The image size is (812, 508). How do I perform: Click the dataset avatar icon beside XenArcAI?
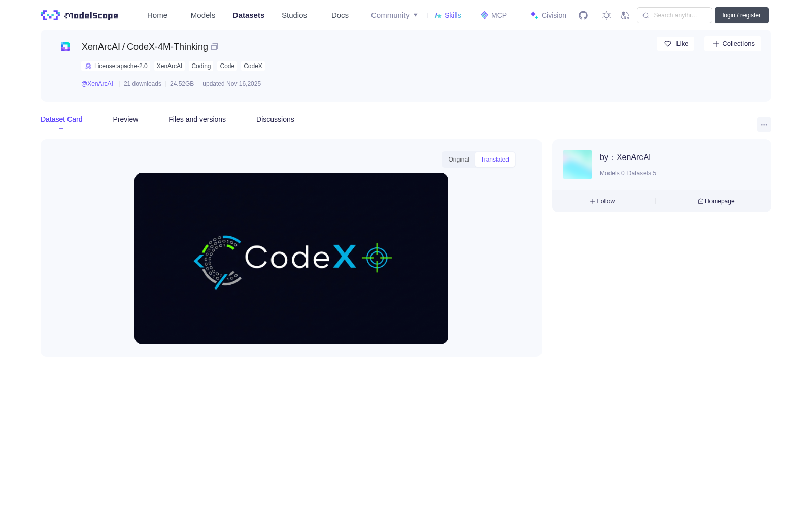pyautogui.click(x=65, y=47)
